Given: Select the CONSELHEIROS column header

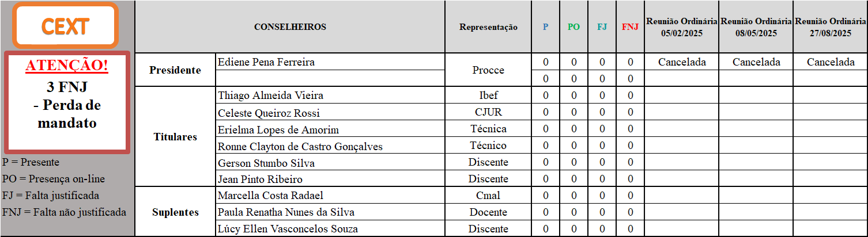Looking at the screenshot, I should [290, 27].
